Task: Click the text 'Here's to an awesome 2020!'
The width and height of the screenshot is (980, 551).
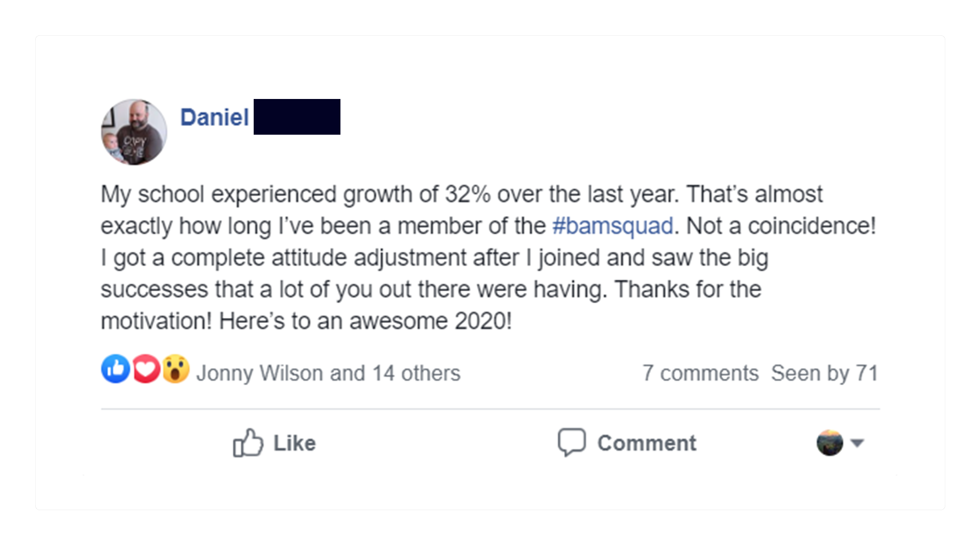Action: click(365, 321)
